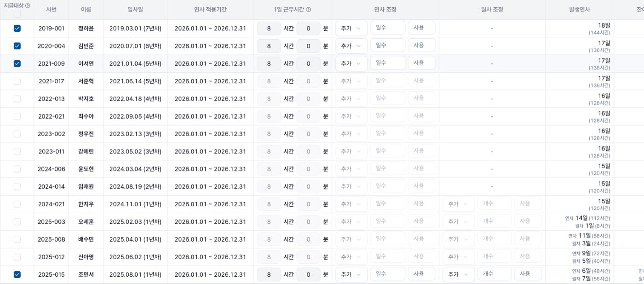
Task: Click hire date 2025.04.01 (1년차)
Action: [x=135, y=239]
